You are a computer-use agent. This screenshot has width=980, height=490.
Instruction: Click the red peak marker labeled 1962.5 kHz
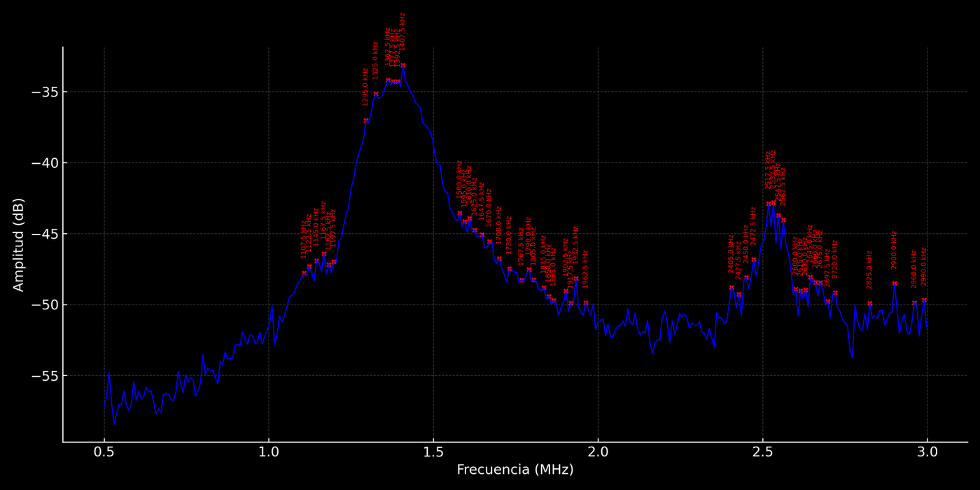click(586, 303)
